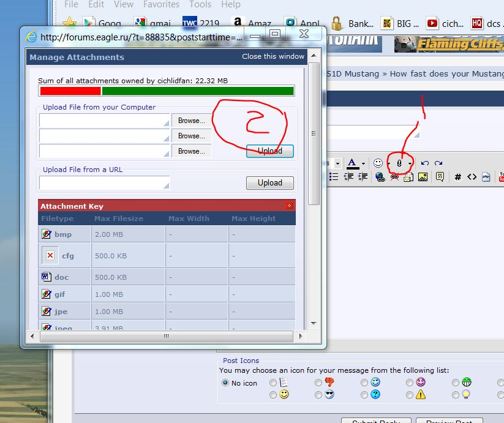Insert an image using picture icon

[x=423, y=177]
